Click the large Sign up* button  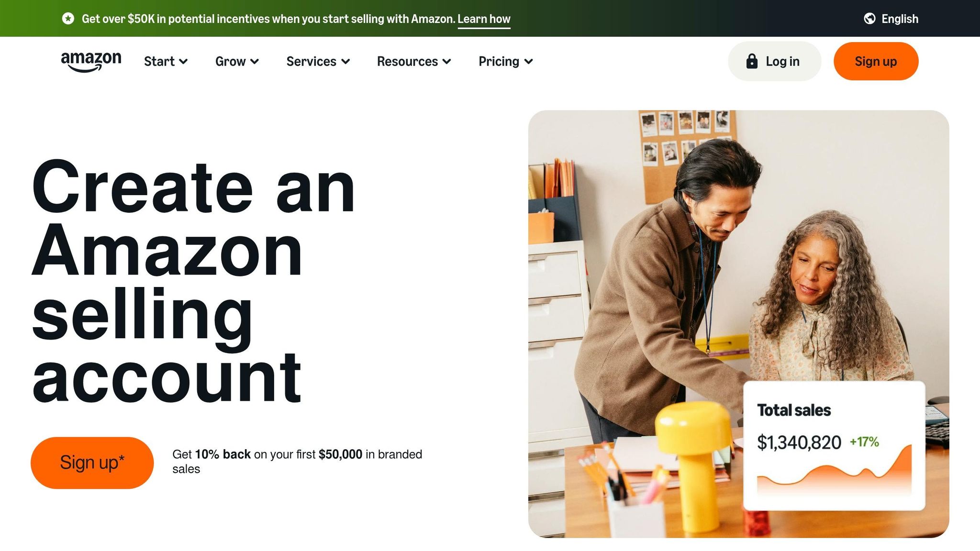[x=92, y=463]
